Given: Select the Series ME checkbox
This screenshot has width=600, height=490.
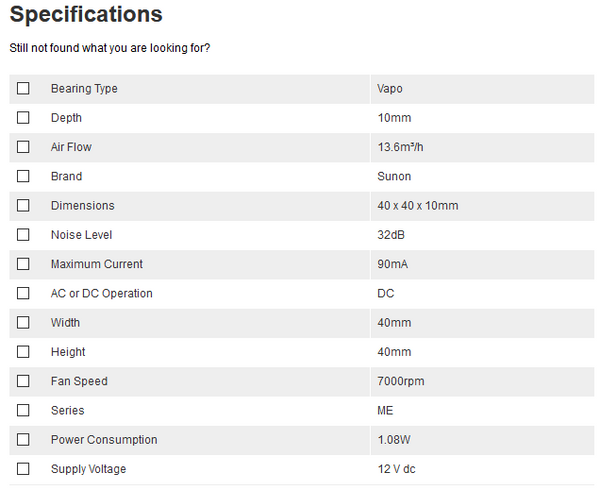Looking at the screenshot, I should pyautogui.click(x=23, y=411).
